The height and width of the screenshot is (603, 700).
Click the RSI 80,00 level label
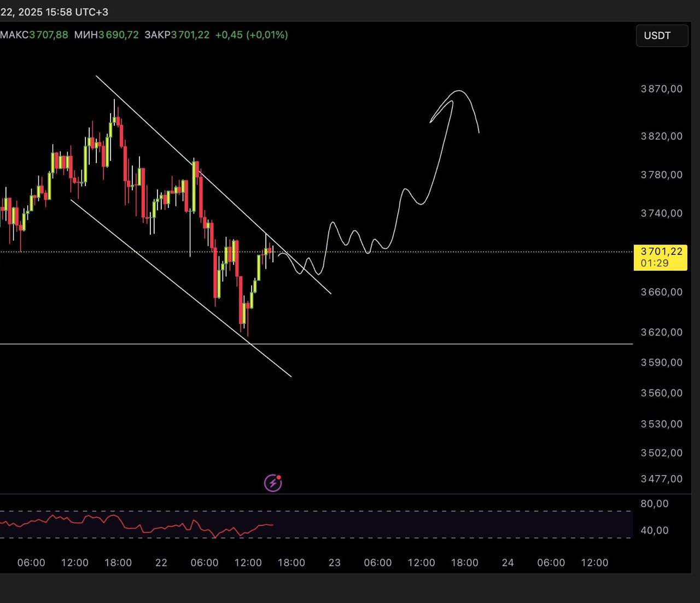[654, 503]
